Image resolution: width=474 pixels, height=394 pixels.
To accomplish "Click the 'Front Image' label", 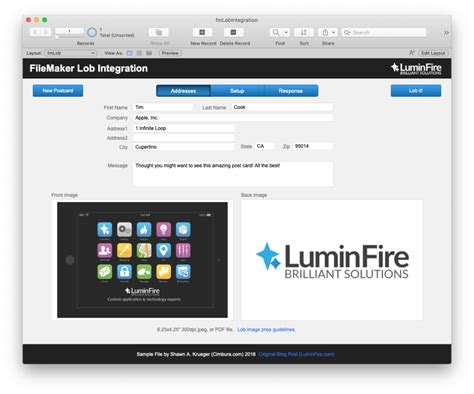I will pyautogui.click(x=64, y=195).
